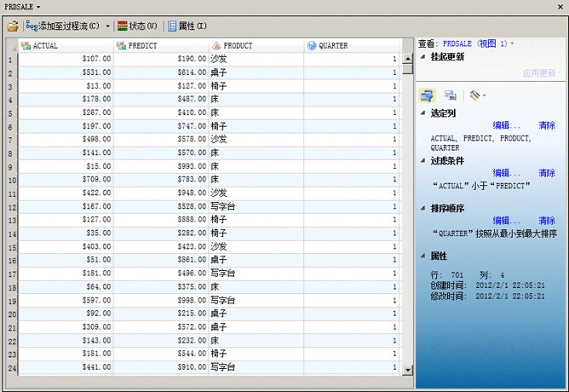
Task: Select the second view icon in side panel
Action: coord(451,95)
